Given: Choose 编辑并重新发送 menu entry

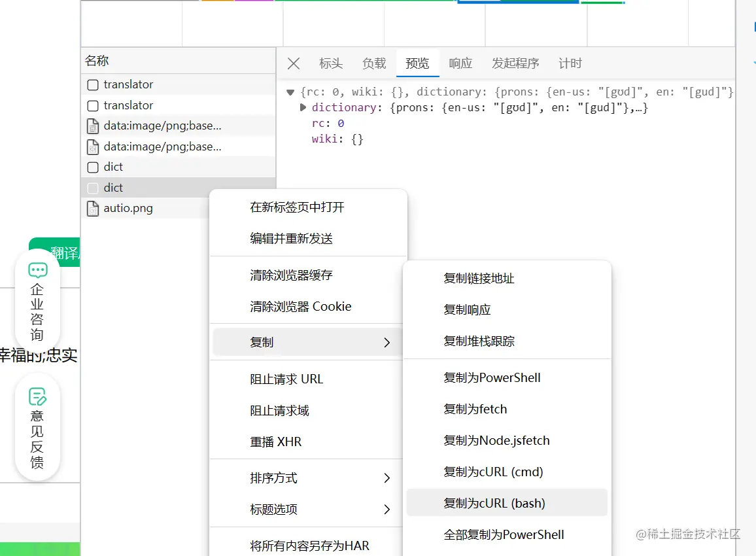Looking at the screenshot, I should coord(308,239).
